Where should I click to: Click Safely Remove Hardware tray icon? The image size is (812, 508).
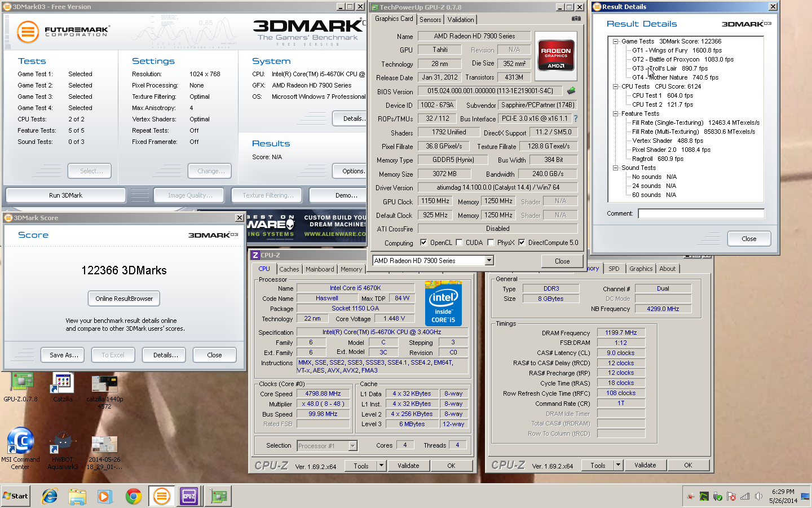[718, 497]
